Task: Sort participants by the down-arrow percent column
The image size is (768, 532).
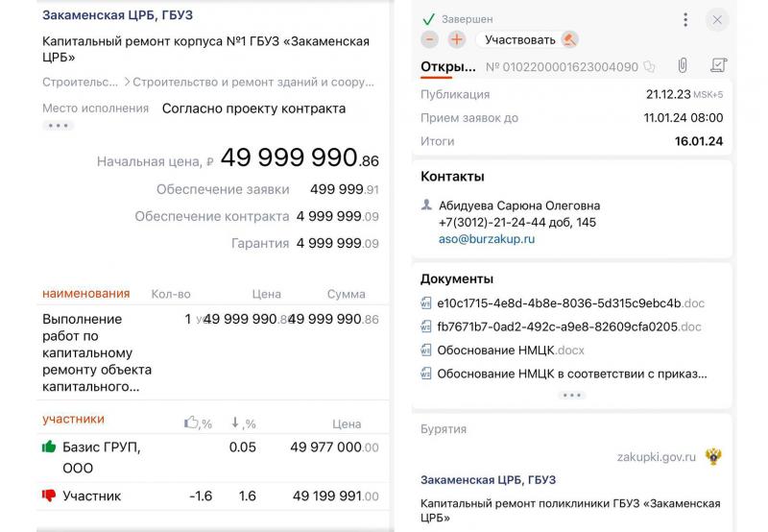Action: point(243,423)
